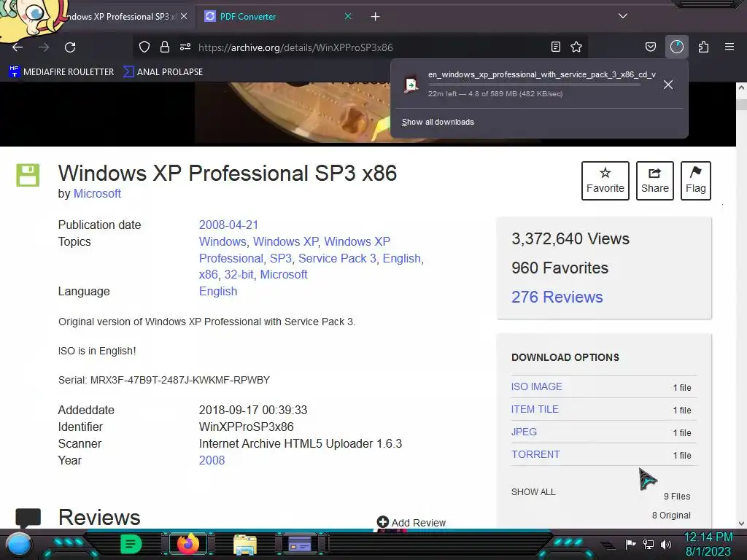Flag this item with the Flag button
747x560 pixels.
click(x=695, y=181)
